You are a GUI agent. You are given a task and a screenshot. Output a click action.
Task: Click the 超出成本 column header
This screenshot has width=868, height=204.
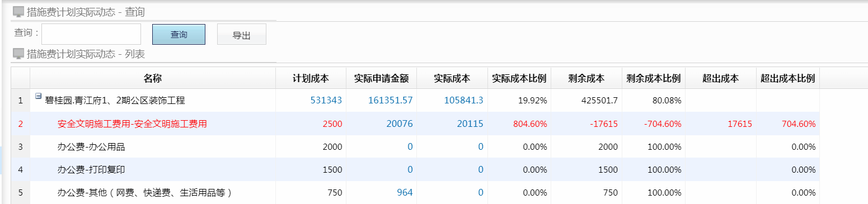(x=720, y=78)
